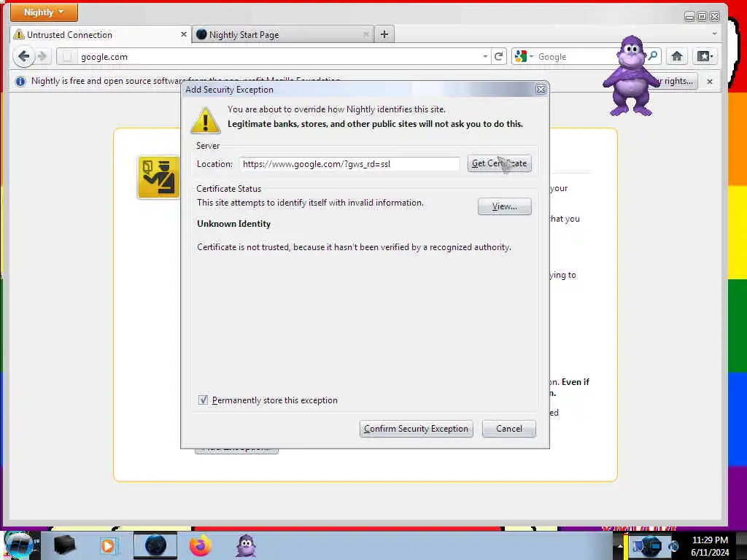Open the address bar history dropdown
The width and height of the screenshot is (747, 560).
(485, 57)
